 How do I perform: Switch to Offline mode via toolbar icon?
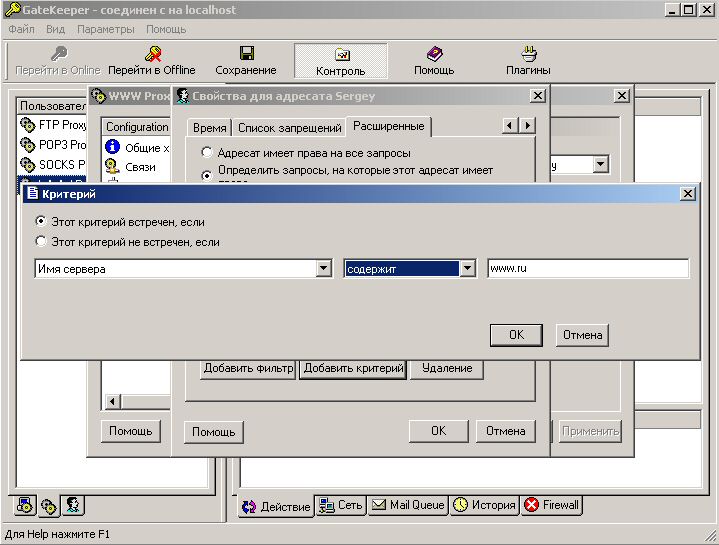tap(153, 54)
